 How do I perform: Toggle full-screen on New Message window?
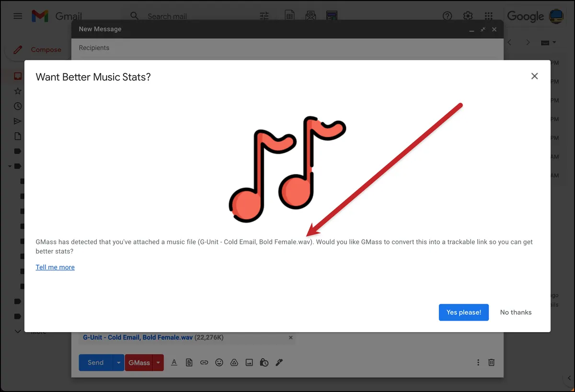[x=483, y=29]
